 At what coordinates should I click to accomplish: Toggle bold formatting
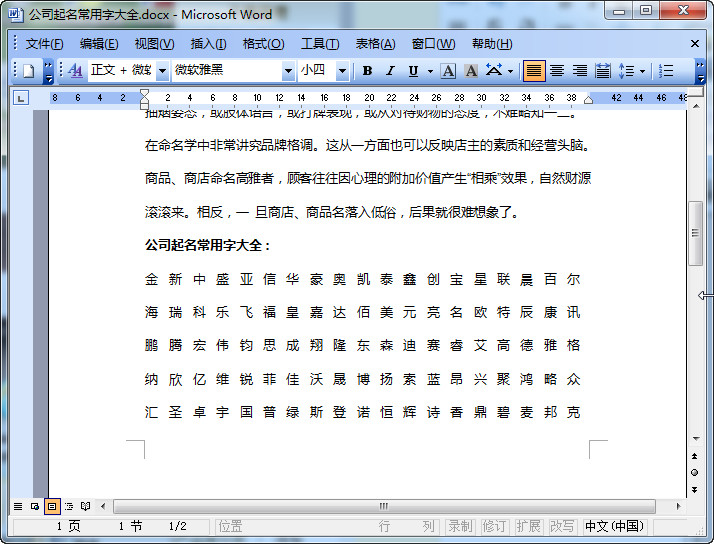tap(367, 71)
